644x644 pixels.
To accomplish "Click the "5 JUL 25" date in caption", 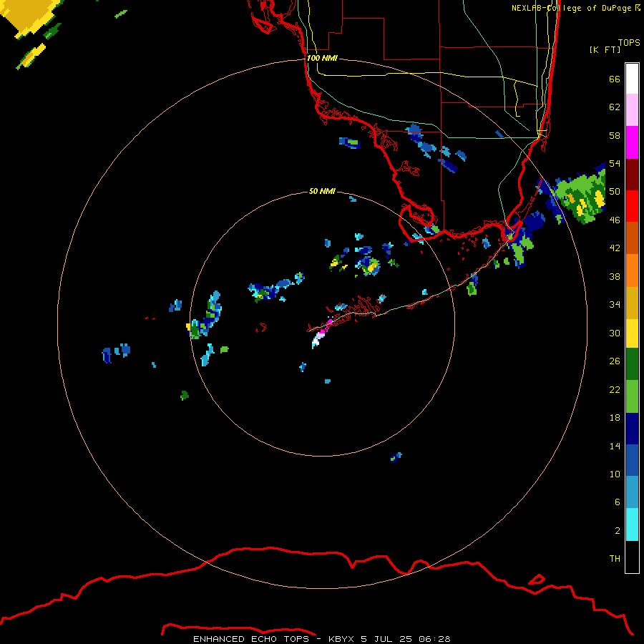I will point(386,639).
